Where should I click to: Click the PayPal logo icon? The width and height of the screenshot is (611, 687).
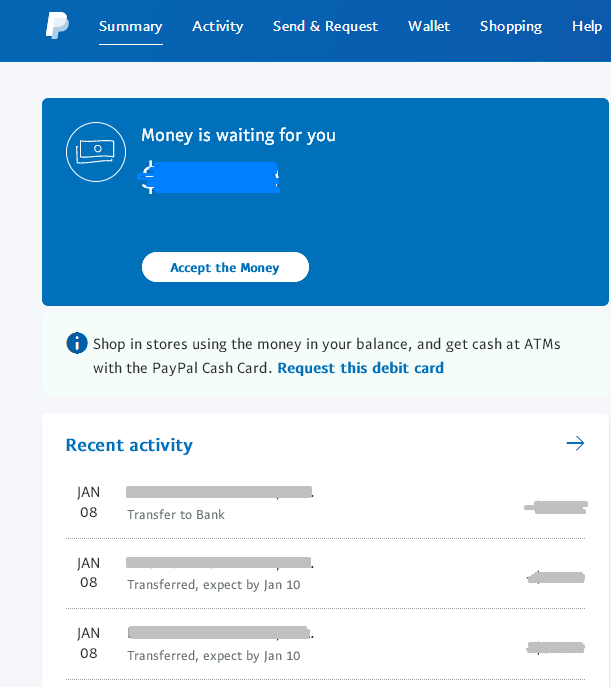click(57, 26)
